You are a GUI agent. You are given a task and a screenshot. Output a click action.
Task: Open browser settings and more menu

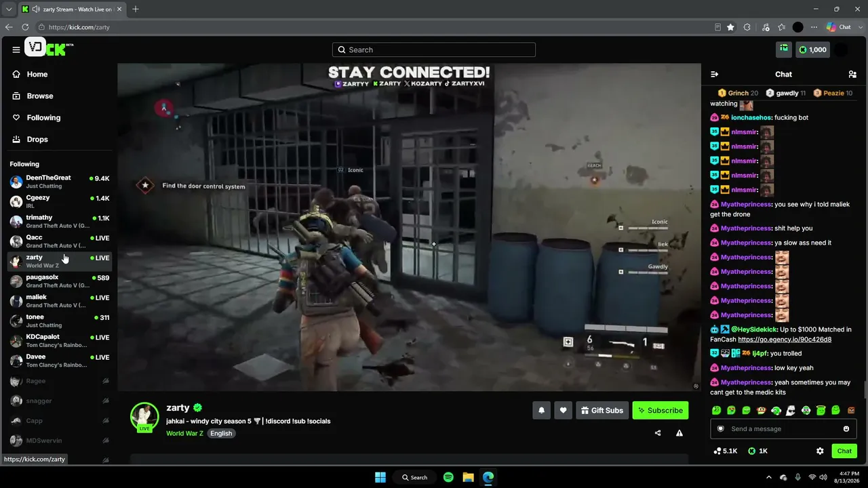point(814,27)
